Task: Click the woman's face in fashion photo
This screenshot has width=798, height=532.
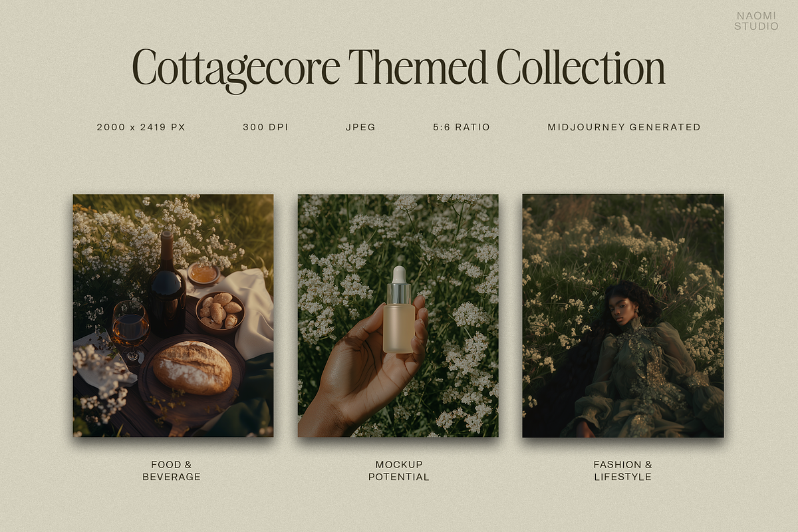Action: [x=623, y=309]
